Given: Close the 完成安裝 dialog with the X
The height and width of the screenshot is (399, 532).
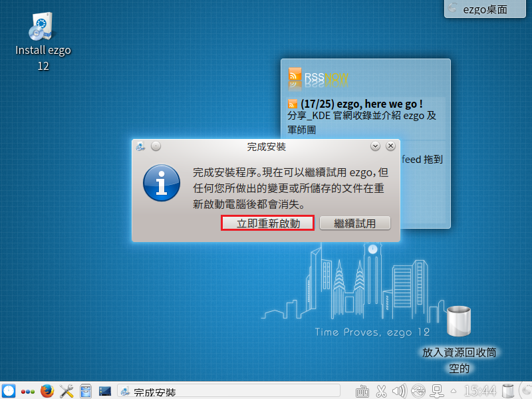Looking at the screenshot, I should point(390,146).
